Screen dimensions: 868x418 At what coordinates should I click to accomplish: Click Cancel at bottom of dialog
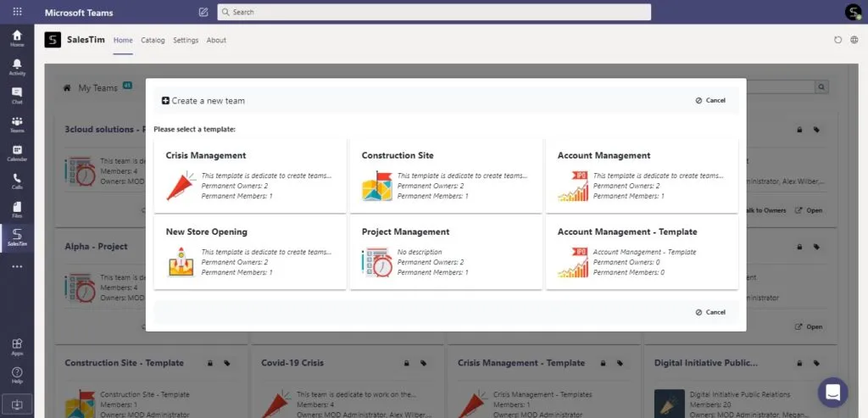(710, 312)
